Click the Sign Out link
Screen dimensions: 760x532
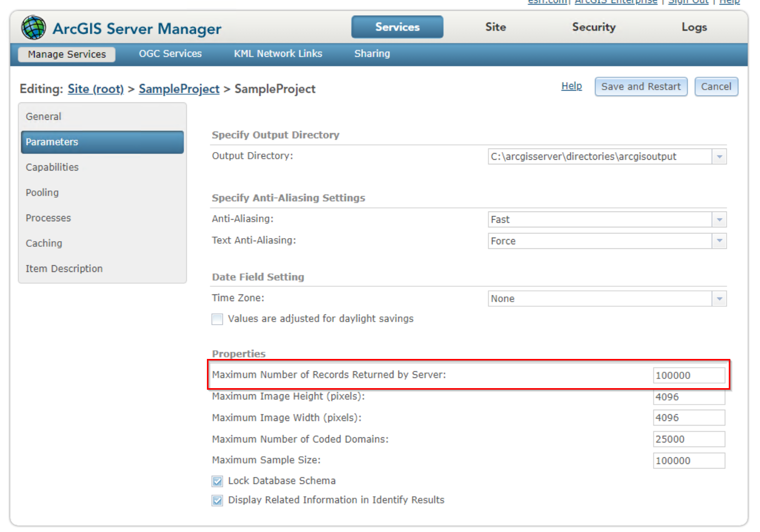688,3
